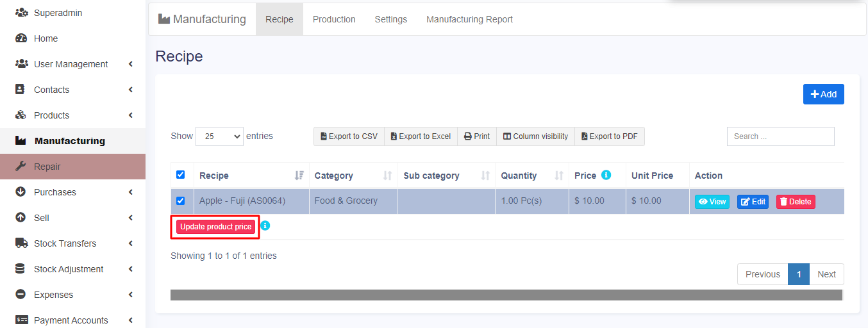Open the Manufacturing Report tab
Viewport: 868px width, 328px height.
(469, 19)
